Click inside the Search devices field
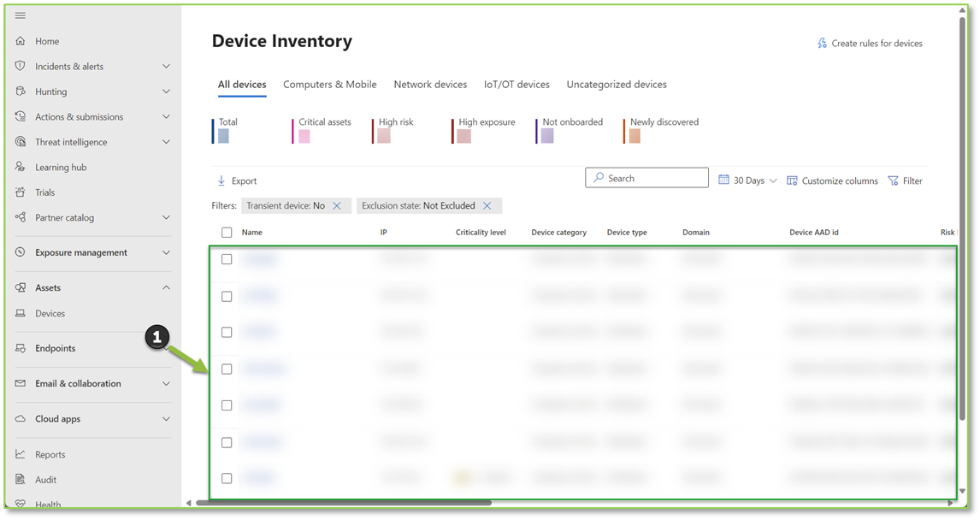Viewport: 980px width, 520px height. tap(646, 177)
